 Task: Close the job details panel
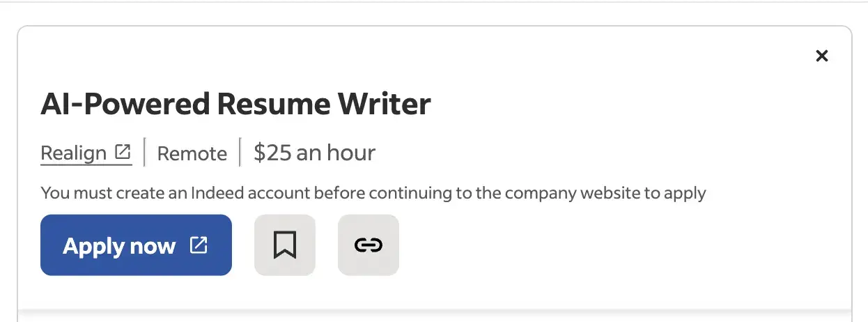coord(822,56)
